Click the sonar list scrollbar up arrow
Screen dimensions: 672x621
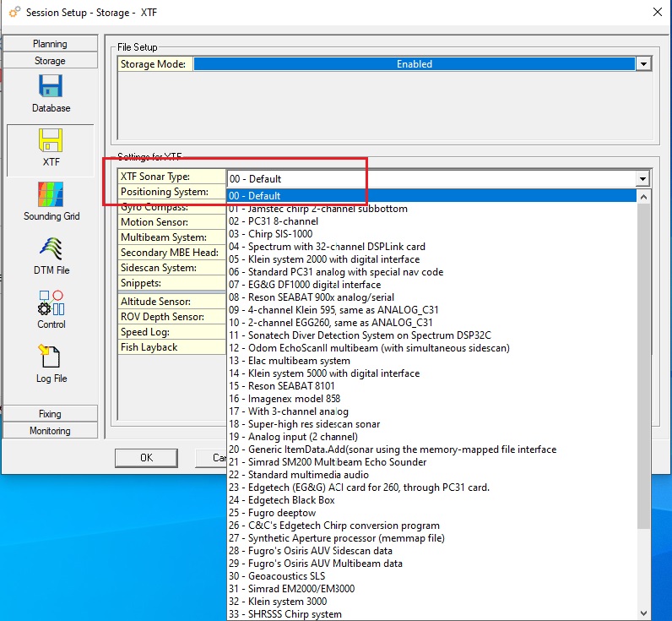click(643, 197)
